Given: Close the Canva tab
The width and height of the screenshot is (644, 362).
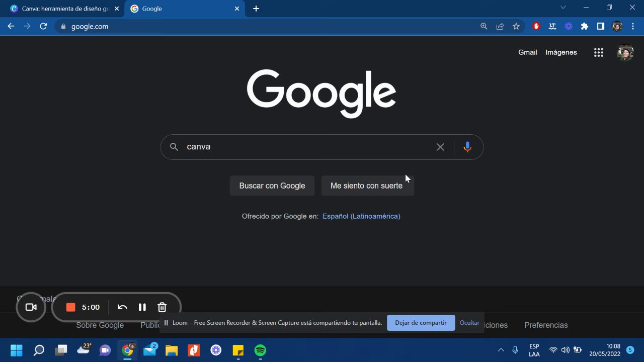Looking at the screenshot, I should pyautogui.click(x=116, y=9).
